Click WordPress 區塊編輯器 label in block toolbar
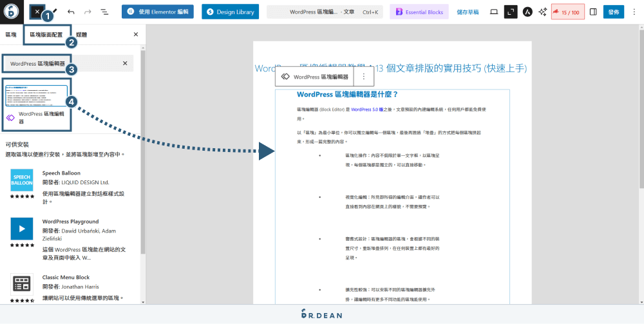This screenshot has width=644, height=324. (x=321, y=77)
